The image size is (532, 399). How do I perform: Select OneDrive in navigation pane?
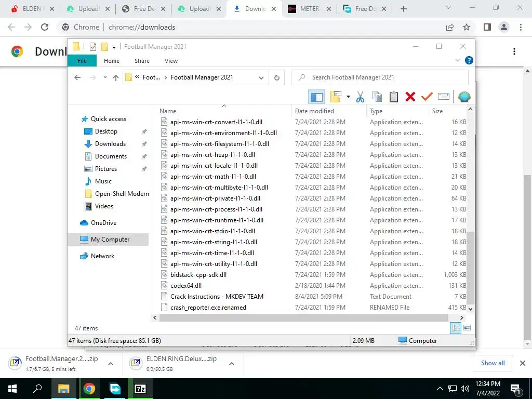[x=103, y=223]
